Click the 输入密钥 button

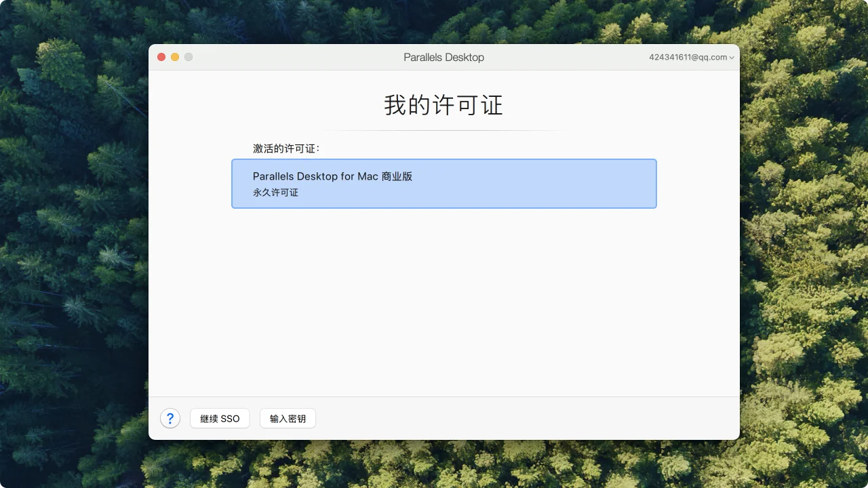coord(288,419)
